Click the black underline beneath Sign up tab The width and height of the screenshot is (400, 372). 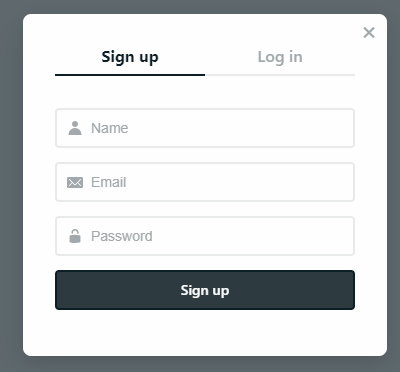pos(130,75)
